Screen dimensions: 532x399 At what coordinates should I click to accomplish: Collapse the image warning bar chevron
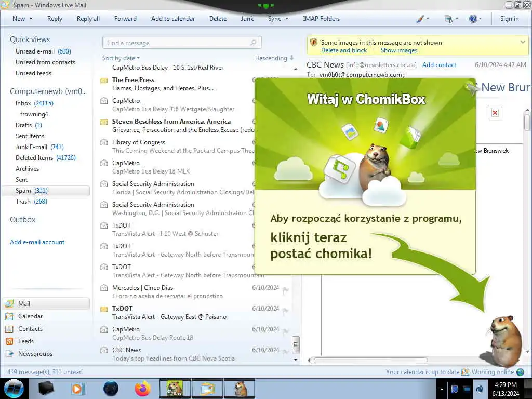[x=523, y=42]
